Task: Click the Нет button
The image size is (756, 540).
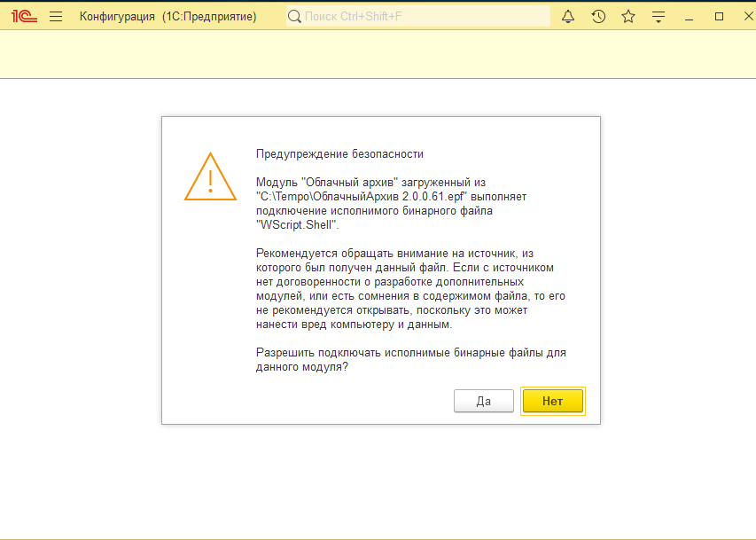Action: tap(552, 401)
